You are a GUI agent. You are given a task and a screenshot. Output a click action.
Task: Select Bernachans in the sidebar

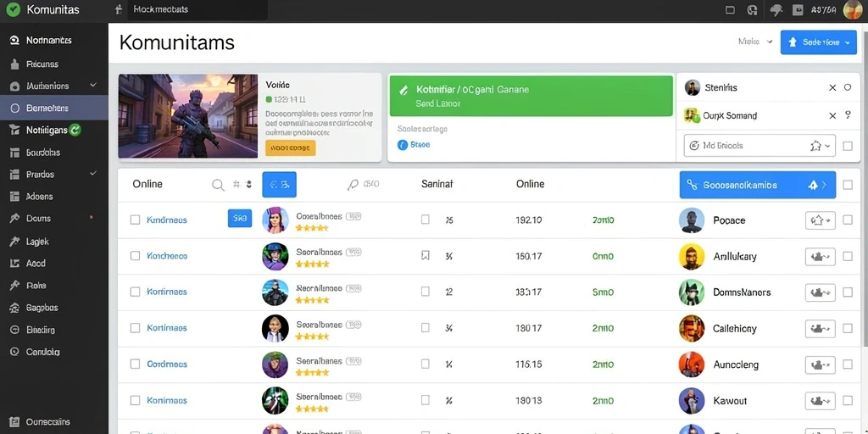tap(54, 108)
